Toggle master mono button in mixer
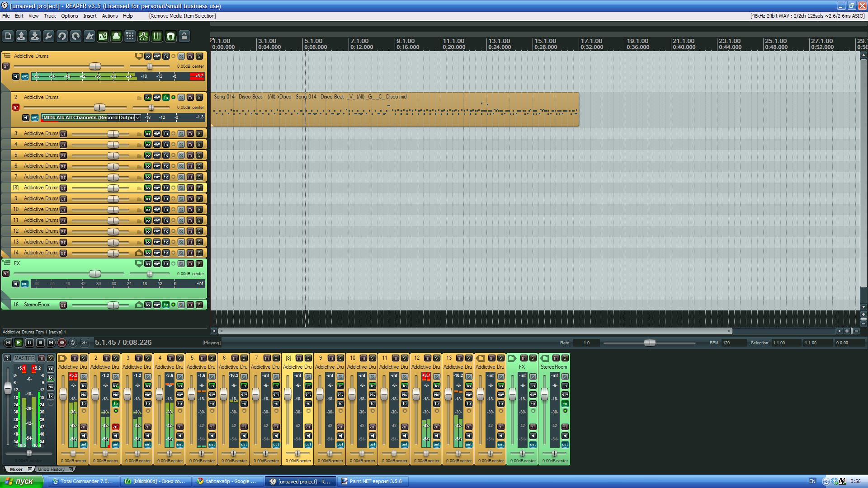Screen dimensions: 868x488 [51, 369]
